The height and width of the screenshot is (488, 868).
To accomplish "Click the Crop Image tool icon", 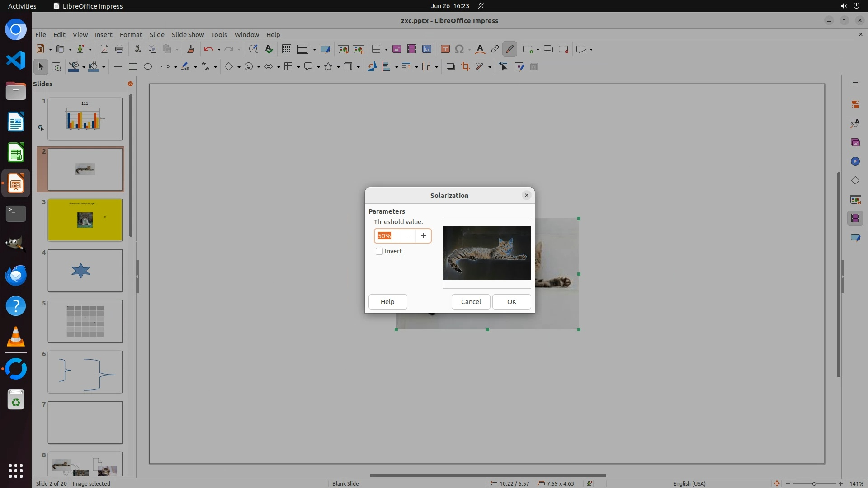I will [x=465, y=67].
